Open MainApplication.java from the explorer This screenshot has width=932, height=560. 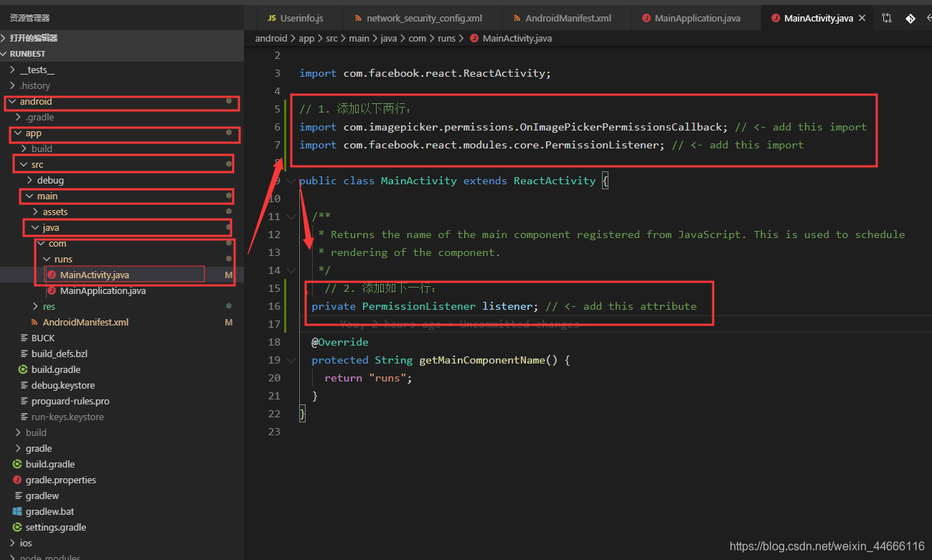click(122, 290)
